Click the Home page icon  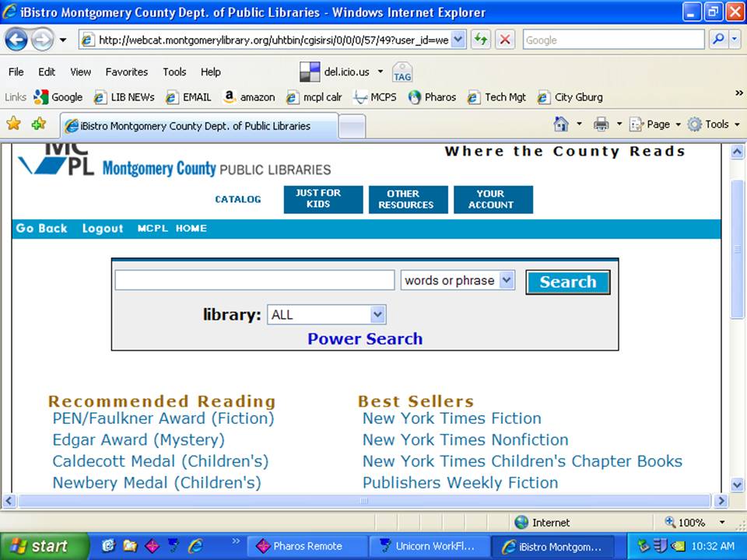(x=561, y=124)
